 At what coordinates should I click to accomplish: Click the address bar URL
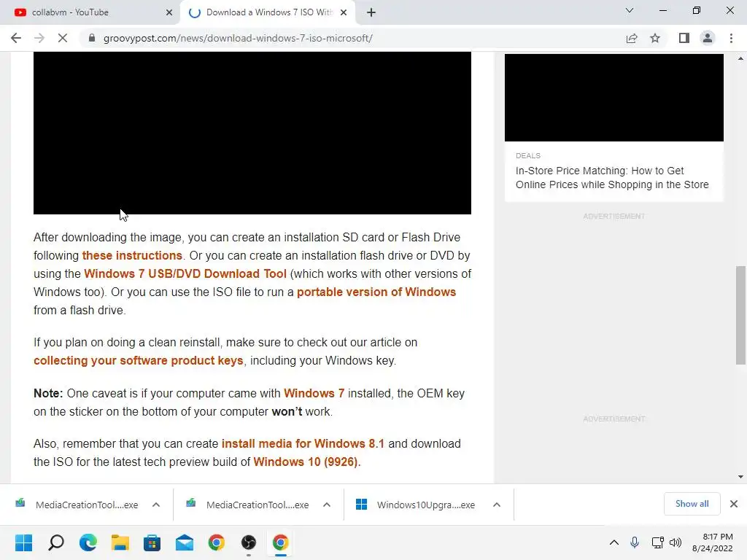point(238,38)
